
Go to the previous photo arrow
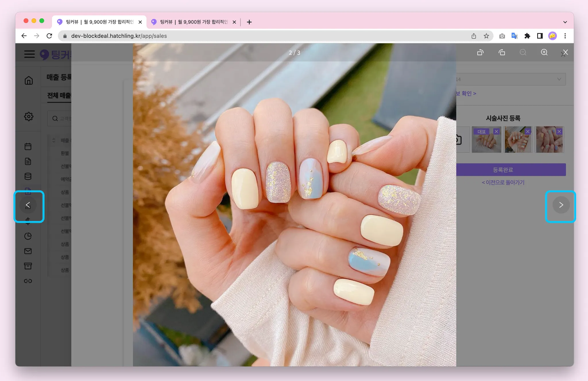tap(28, 205)
